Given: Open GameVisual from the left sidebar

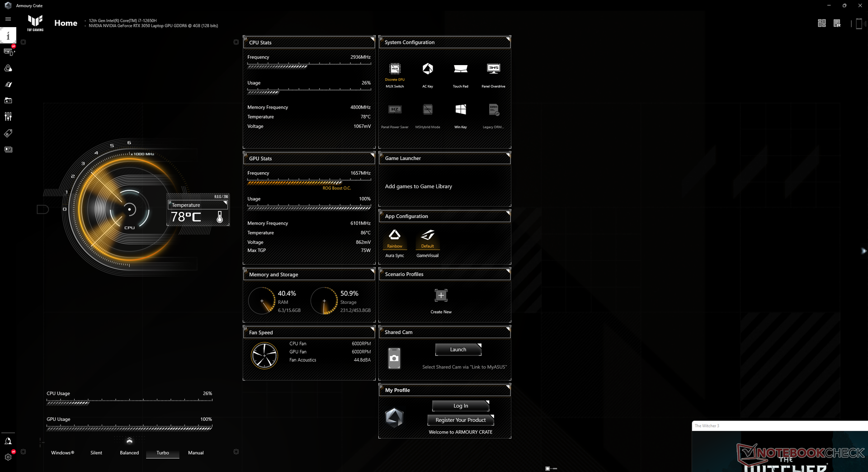Looking at the screenshot, I should [x=8, y=85].
